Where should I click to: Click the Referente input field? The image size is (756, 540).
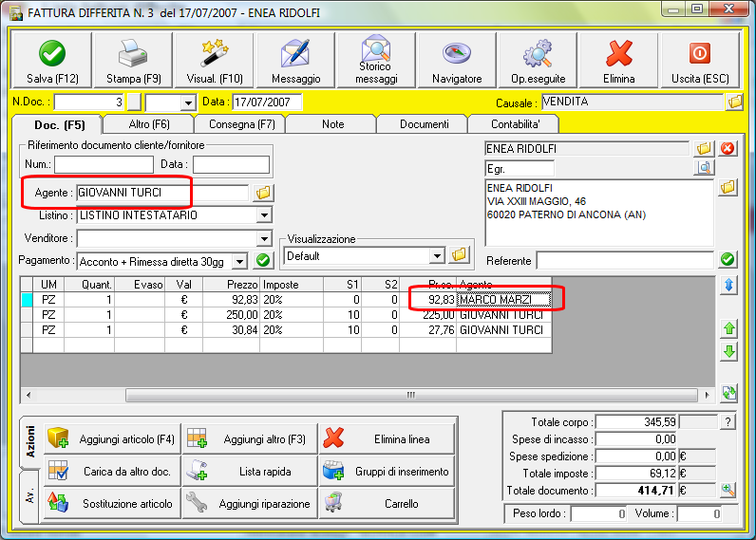[x=625, y=261]
